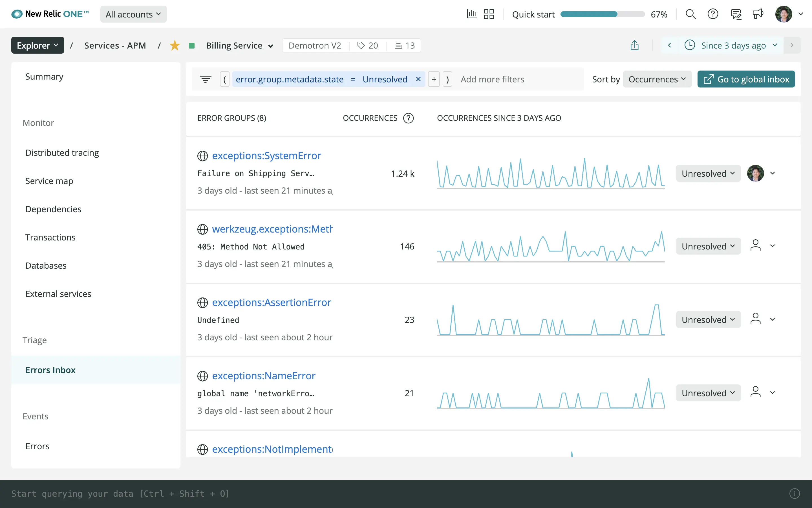Open Service map in sidebar
The width and height of the screenshot is (812, 508).
click(96, 181)
